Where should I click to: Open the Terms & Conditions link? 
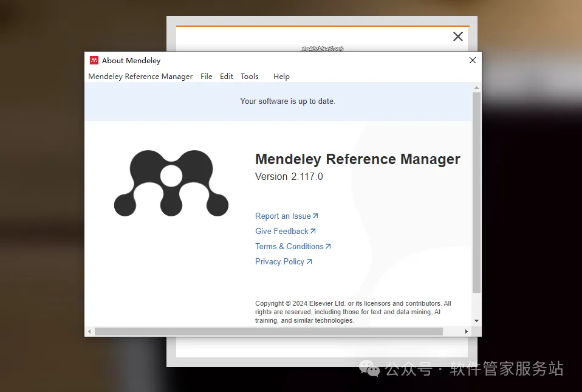point(293,247)
